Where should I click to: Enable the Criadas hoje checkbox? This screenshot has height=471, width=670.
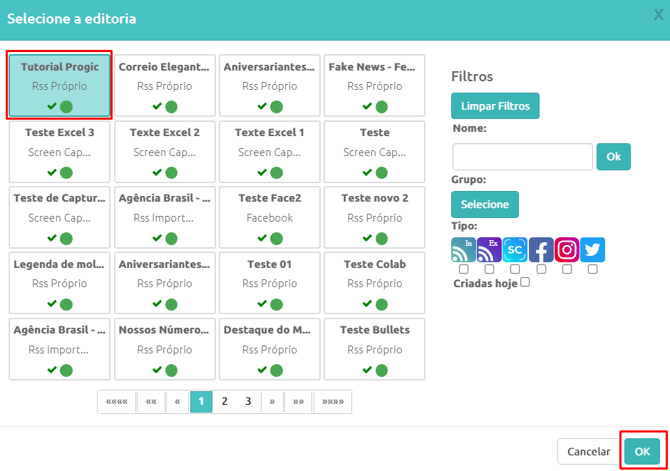click(526, 282)
